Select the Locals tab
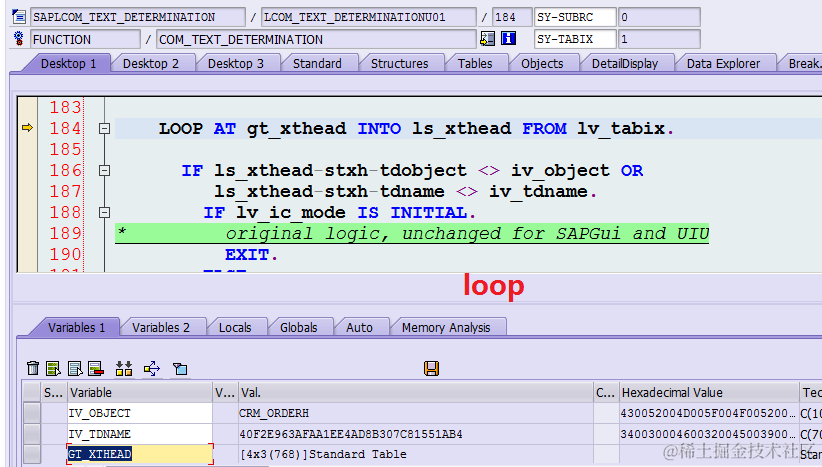 (235, 328)
